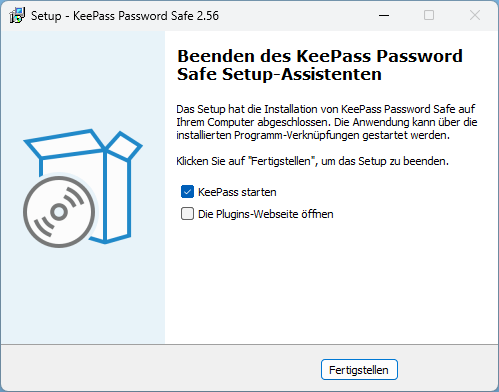Click the "Die Plugins-Webseite öffnen" label text
Screen dimensions: 499x392
(x=266, y=214)
